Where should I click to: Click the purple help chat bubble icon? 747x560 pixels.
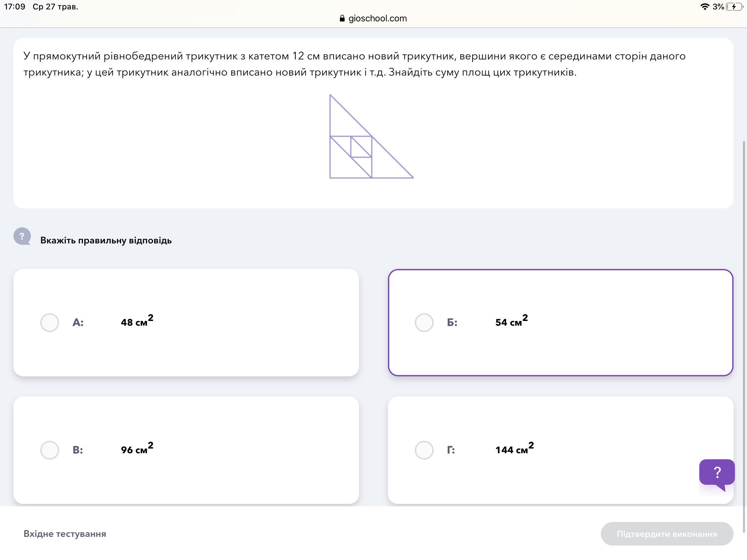717,473
